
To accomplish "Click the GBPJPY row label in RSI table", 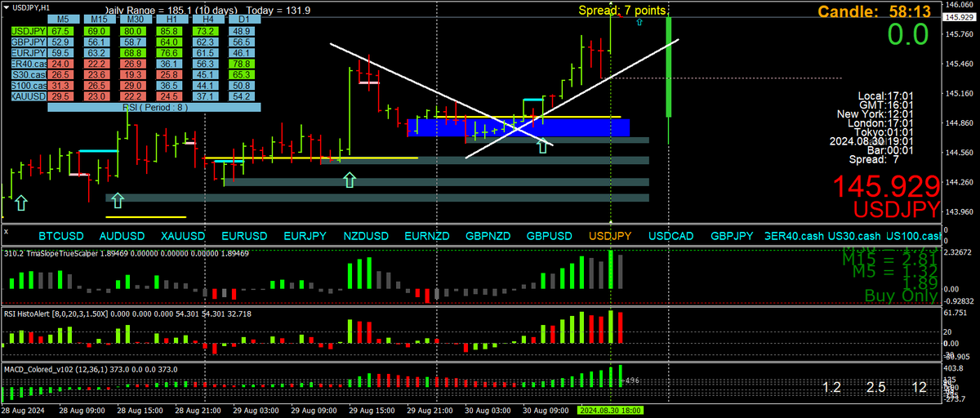I will (x=29, y=42).
